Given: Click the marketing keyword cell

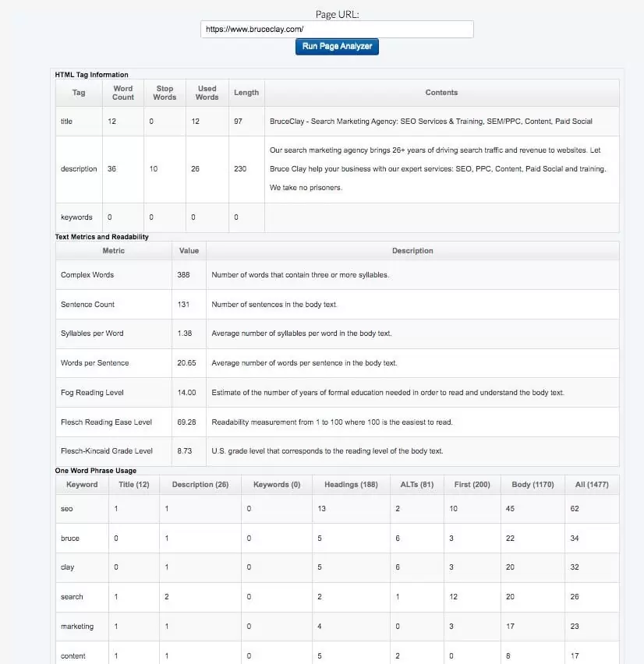Looking at the screenshot, I should pyautogui.click(x=76, y=627).
